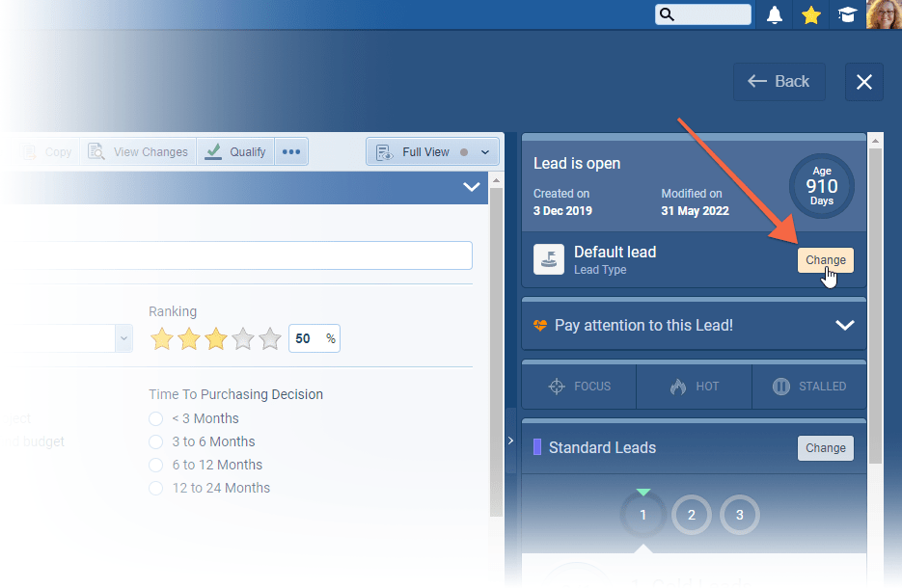
Task: Click the three-dots more actions button
Action: tap(291, 151)
